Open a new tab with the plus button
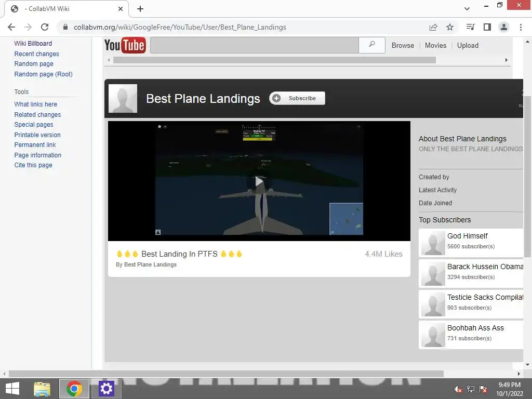This screenshot has height=399, width=532. pyautogui.click(x=140, y=9)
